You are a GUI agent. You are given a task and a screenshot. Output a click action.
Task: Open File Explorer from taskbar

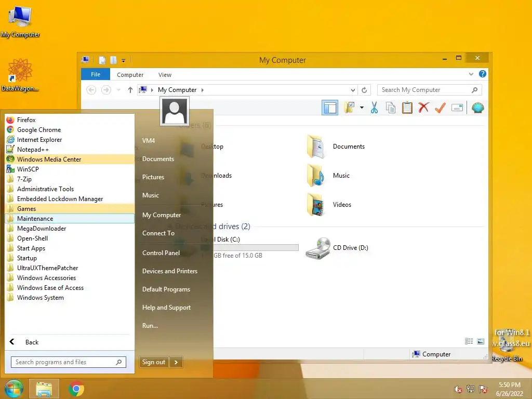pyautogui.click(x=44, y=389)
